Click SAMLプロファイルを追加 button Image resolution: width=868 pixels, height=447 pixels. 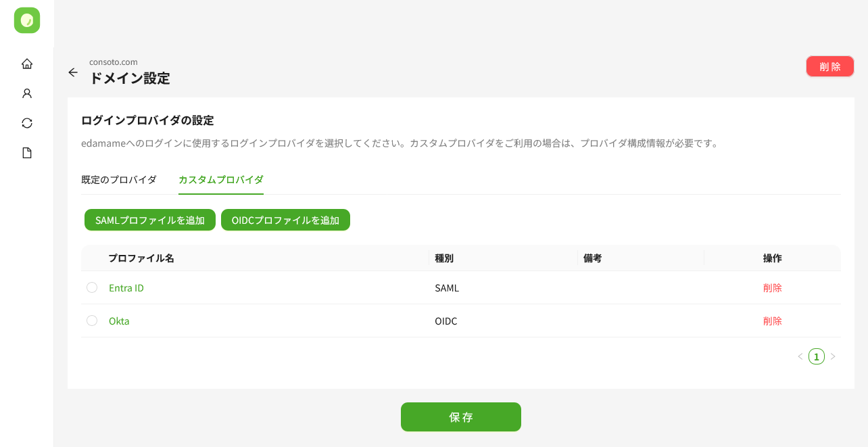click(x=150, y=220)
